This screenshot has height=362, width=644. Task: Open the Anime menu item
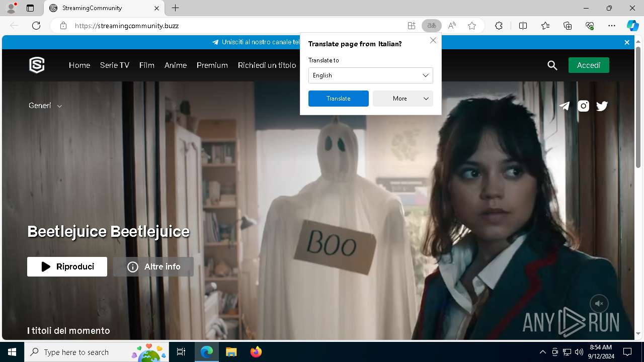pos(176,65)
